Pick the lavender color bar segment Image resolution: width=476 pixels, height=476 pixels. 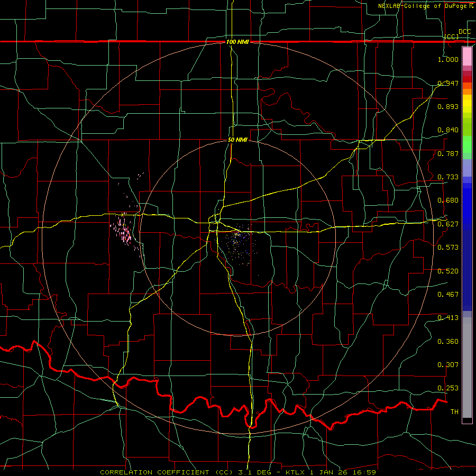tap(467, 168)
